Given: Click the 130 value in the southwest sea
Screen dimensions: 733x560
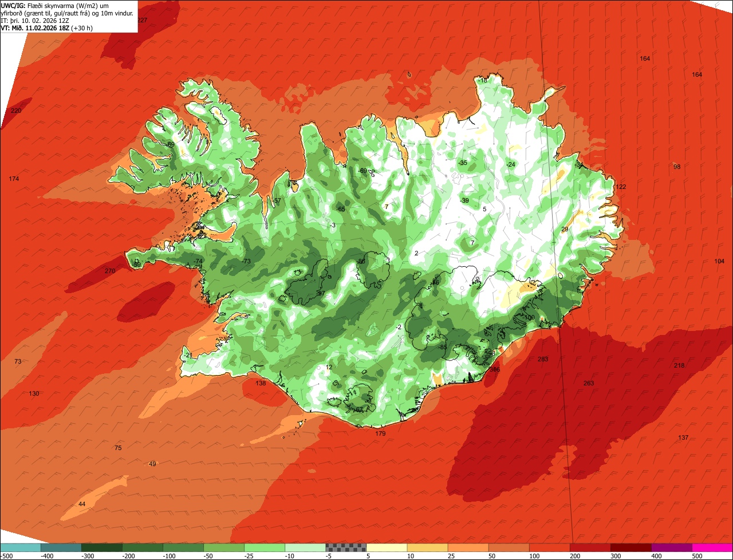Looking at the screenshot, I should 34,393.
